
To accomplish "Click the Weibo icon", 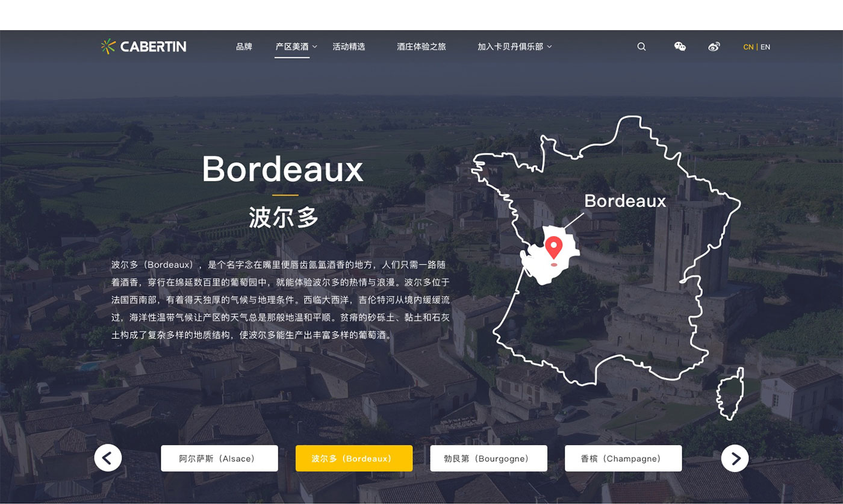I will coord(714,46).
